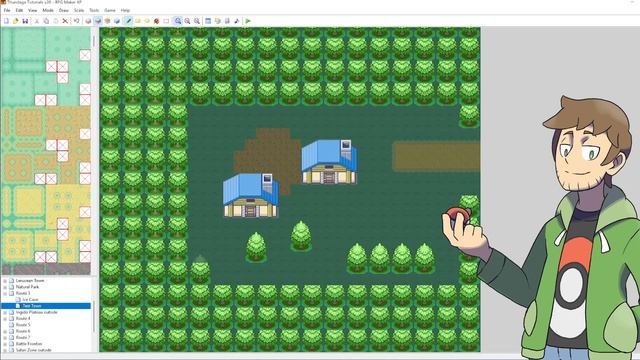This screenshot has height=360, width=640.
Task: Select the Route 4 map
Action: point(23,318)
